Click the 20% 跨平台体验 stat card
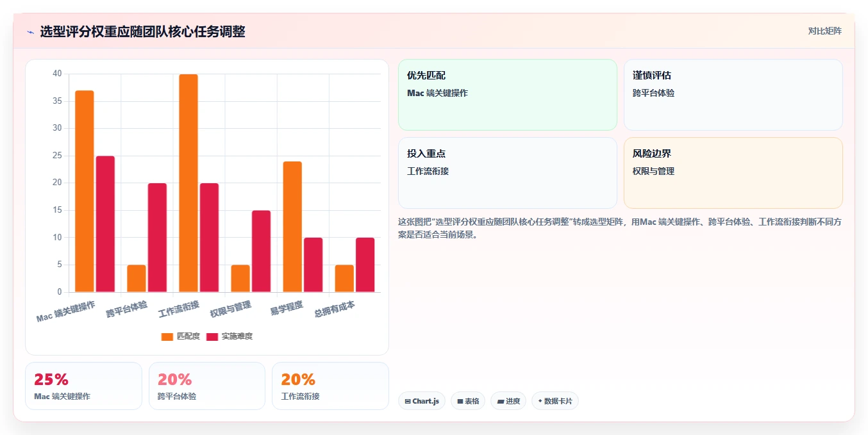868x435 pixels. click(207, 386)
